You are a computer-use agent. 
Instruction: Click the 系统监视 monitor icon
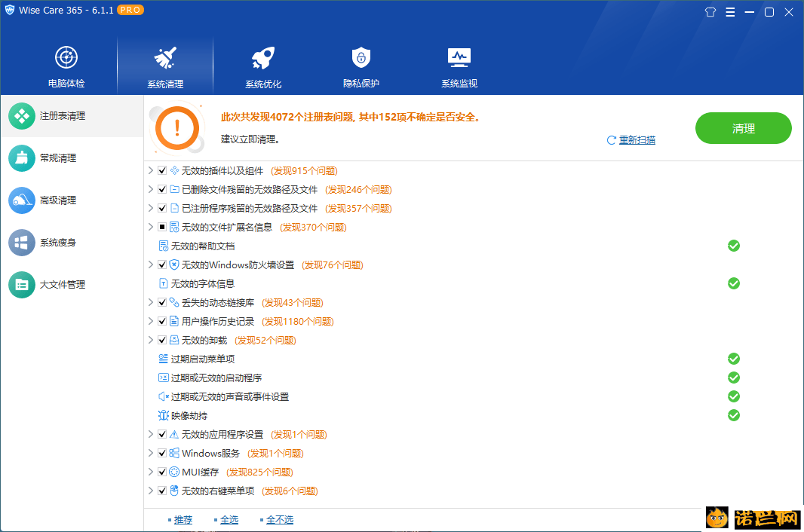click(x=459, y=57)
